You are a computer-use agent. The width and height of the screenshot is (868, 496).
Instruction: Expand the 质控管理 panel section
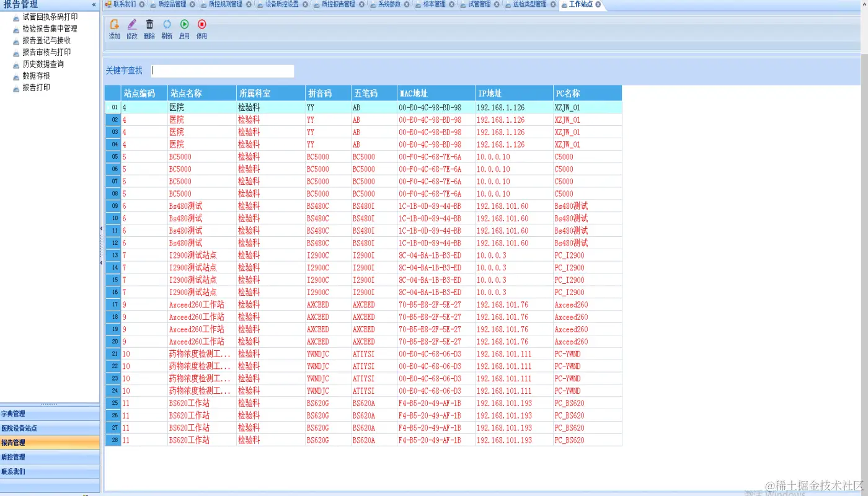coord(50,457)
